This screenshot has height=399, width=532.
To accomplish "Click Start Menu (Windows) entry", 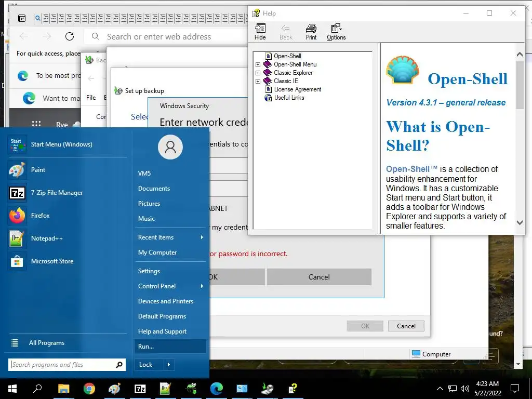I will click(x=67, y=144).
